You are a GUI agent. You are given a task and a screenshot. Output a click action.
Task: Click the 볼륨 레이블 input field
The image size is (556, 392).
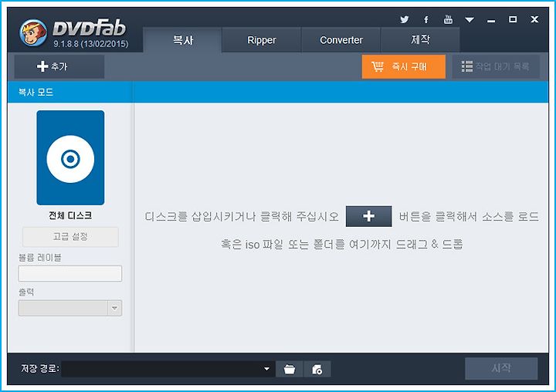(x=70, y=274)
